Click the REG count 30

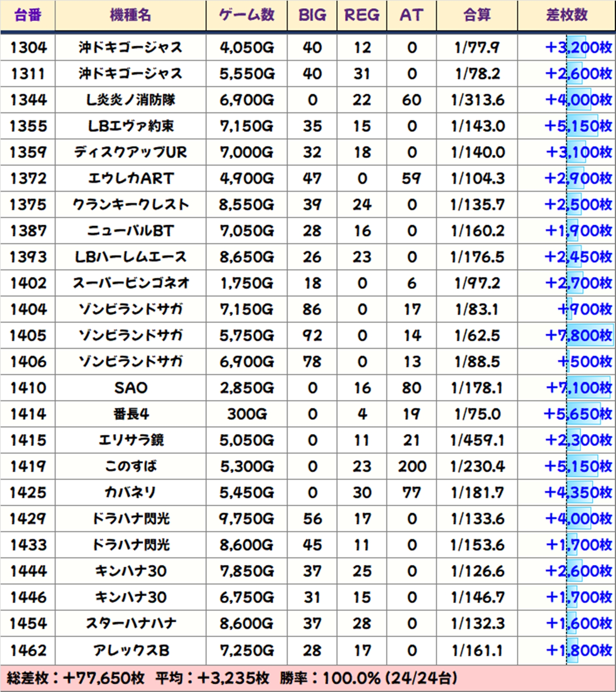click(362, 493)
